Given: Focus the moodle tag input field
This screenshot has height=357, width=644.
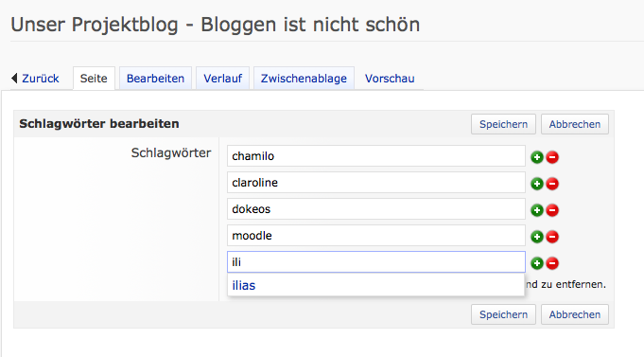Looking at the screenshot, I should [376, 236].
